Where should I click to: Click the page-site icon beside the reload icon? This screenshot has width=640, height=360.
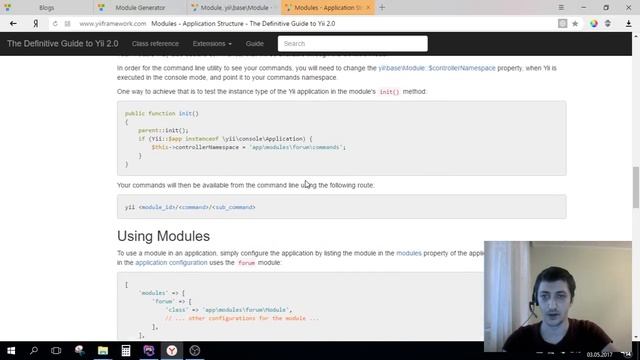click(67, 24)
